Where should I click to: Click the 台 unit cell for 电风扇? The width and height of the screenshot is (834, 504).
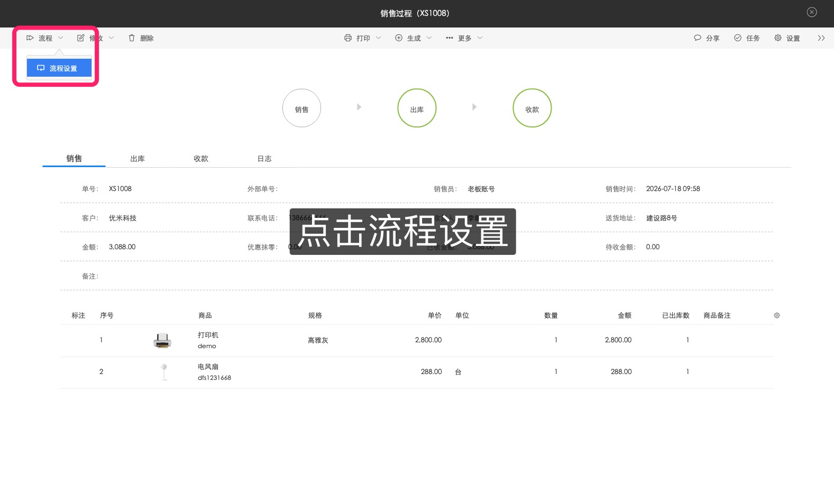tap(458, 372)
